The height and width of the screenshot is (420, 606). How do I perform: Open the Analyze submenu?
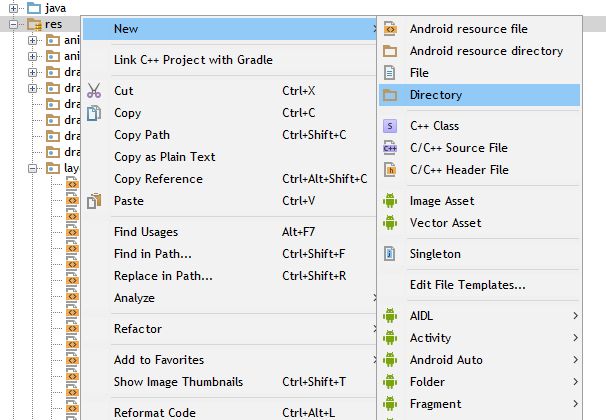230,298
